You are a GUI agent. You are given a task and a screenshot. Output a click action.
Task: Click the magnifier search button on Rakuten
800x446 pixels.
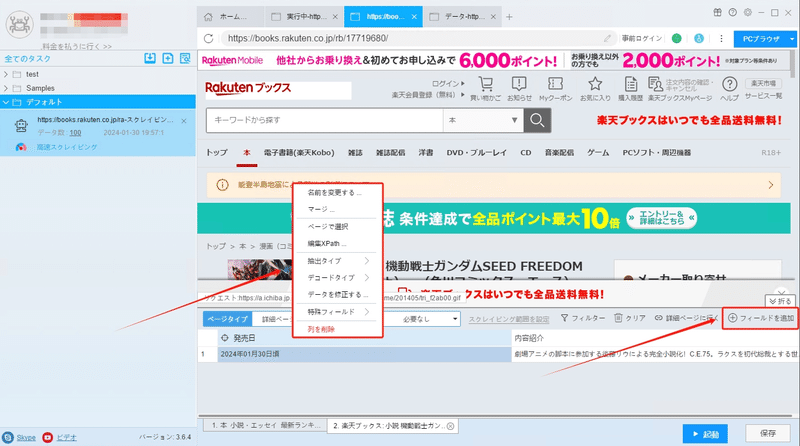[x=537, y=120]
